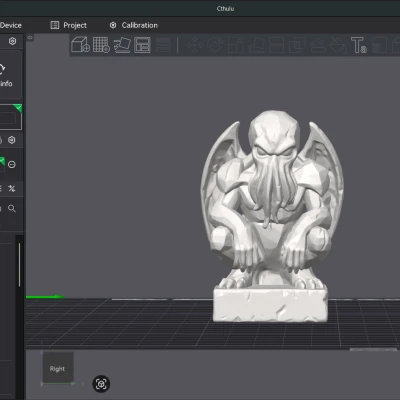Select the Rotate tool

coord(215,45)
